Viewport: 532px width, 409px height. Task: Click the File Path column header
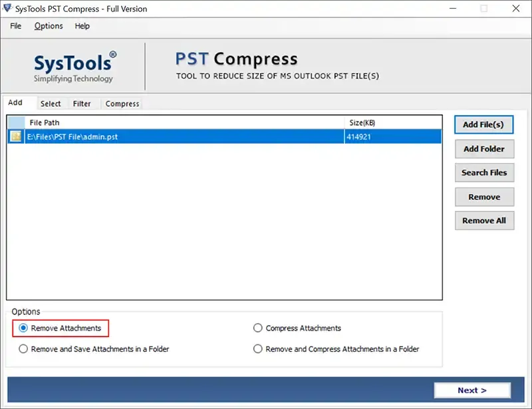[x=185, y=122]
